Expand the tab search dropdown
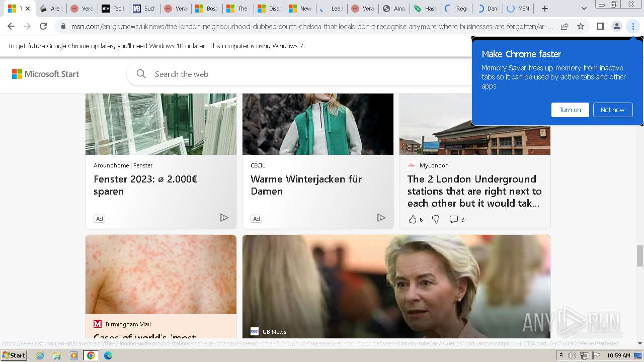Screen dimensions: 644x362 584,9
